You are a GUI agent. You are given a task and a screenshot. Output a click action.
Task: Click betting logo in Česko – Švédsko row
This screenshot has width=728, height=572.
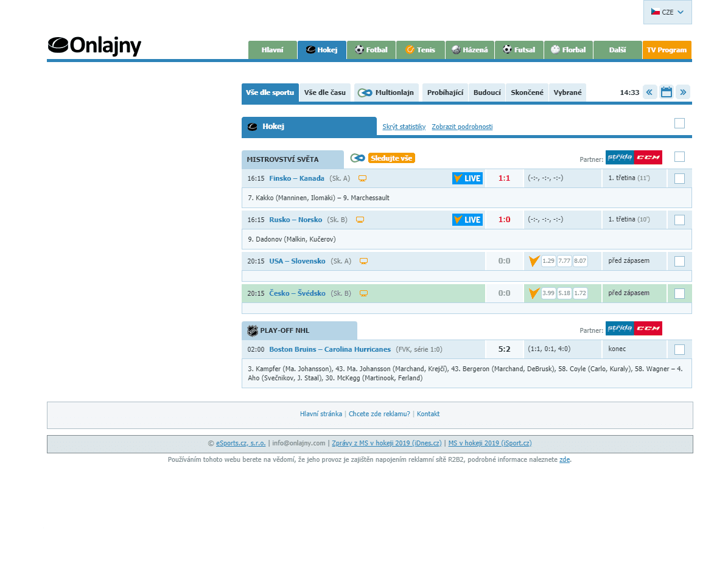click(534, 293)
